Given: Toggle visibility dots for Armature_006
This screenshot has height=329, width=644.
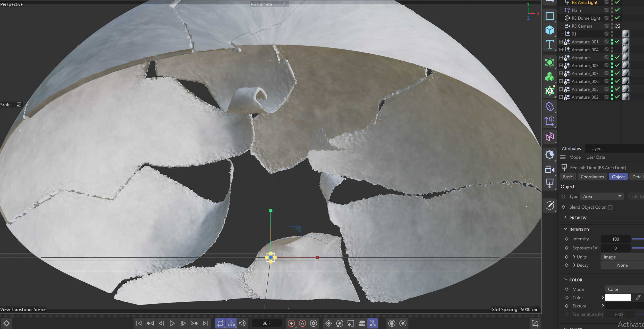Looking at the screenshot, I should tap(612, 81).
